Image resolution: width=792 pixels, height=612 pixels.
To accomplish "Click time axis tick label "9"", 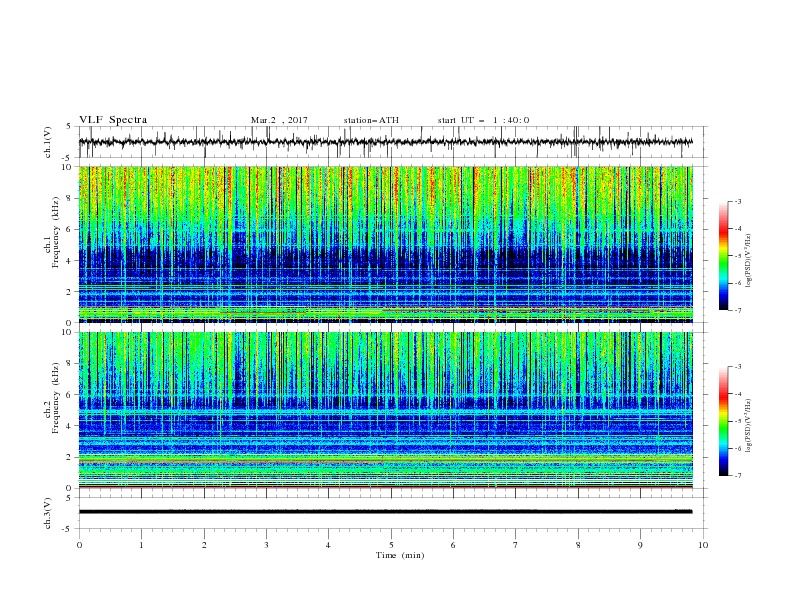I will [x=640, y=545].
